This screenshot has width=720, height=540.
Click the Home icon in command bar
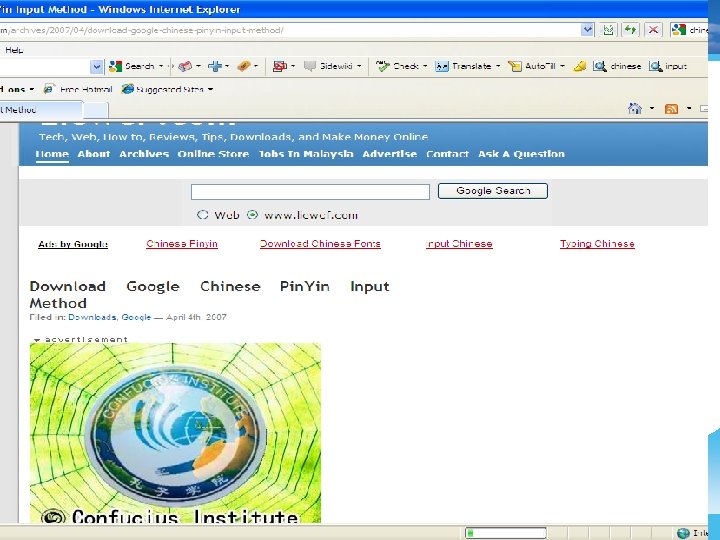coord(635,109)
